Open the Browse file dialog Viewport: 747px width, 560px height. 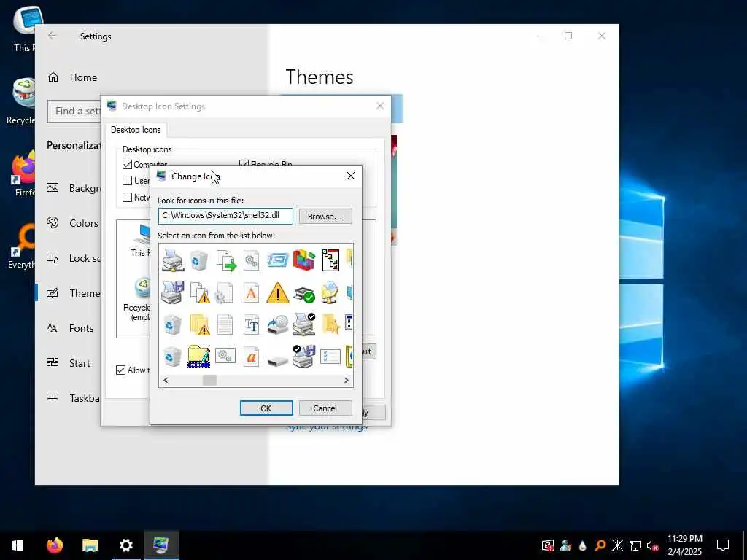point(325,216)
